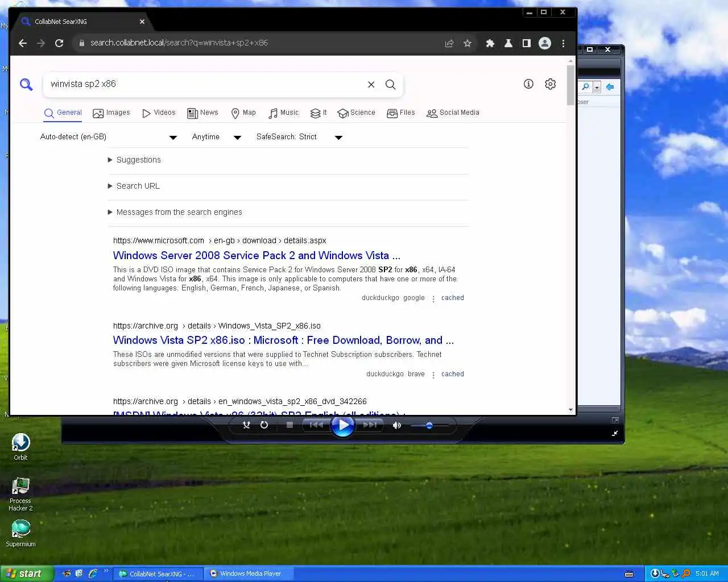The image size is (728, 582).
Task: Reload the current page
Action: point(59,43)
